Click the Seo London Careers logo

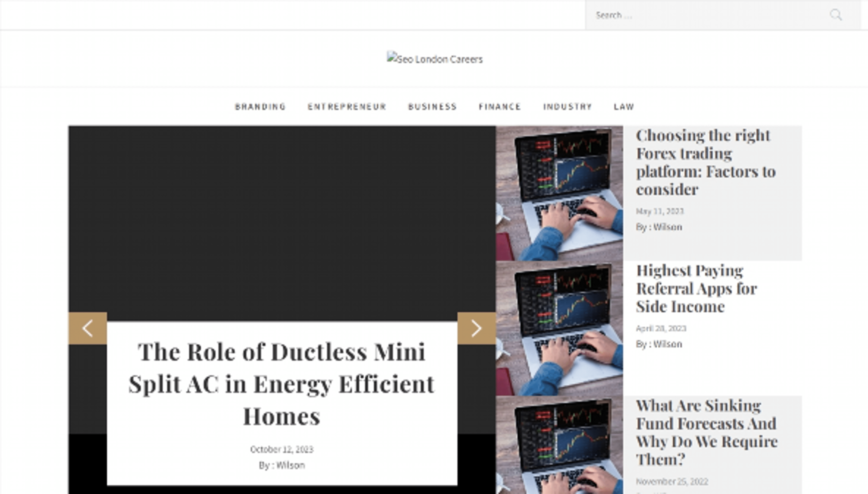point(434,59)
